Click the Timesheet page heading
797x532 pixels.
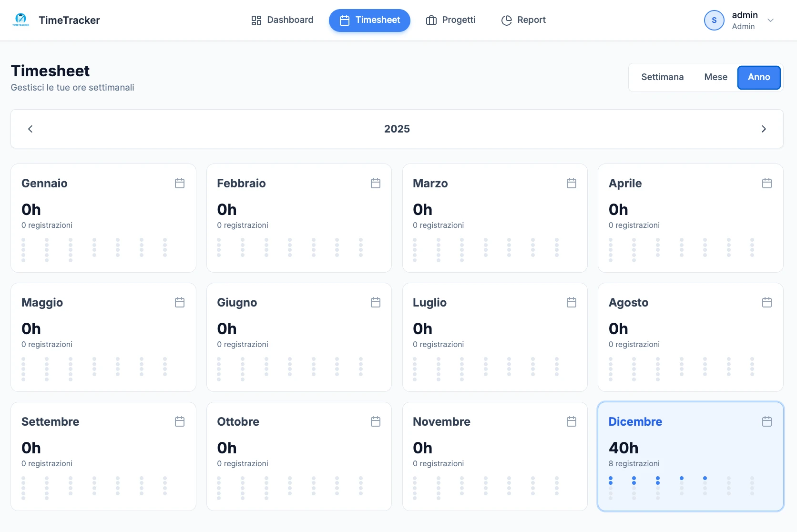click(x=50, y=71)
